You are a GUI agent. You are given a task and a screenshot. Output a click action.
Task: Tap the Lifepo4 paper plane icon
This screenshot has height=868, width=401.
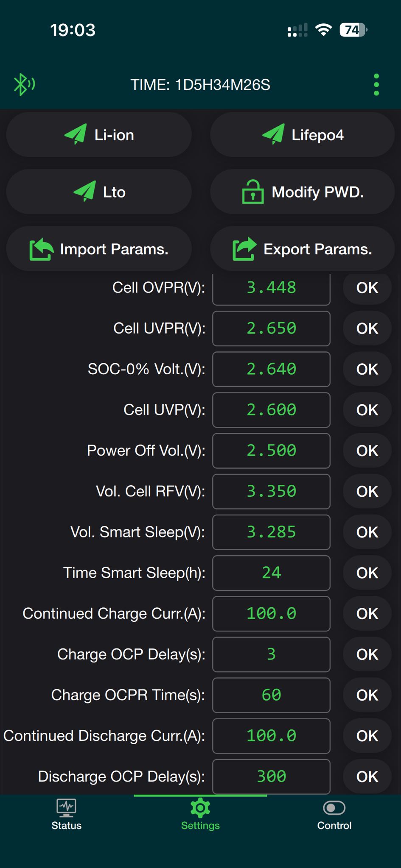(x=273, y=134)
